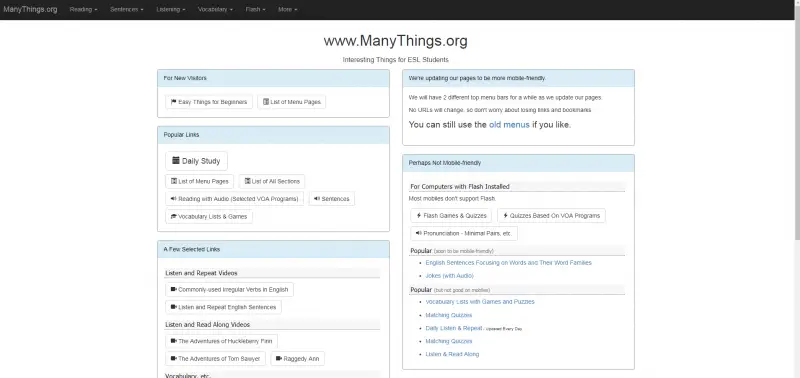Click lightning icon on Flash Games & Quizzes

pyautogui.click(x=419, y=216)
